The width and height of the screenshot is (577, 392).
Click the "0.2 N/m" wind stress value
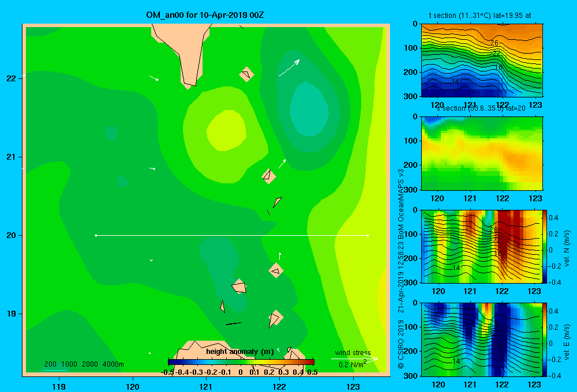(x=352, y=364)
